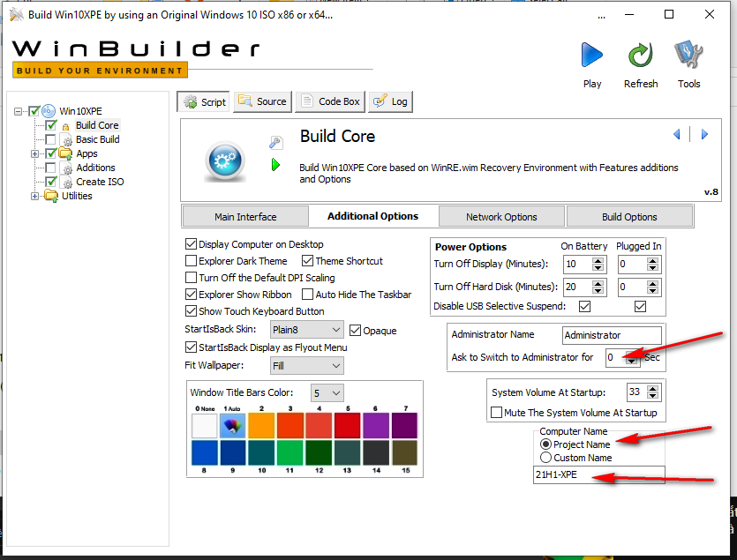Image resolution: width=737 pixels, height=560 pixels.
Task: Switch to Main Interface tab
Action: (x=245, y=217)
